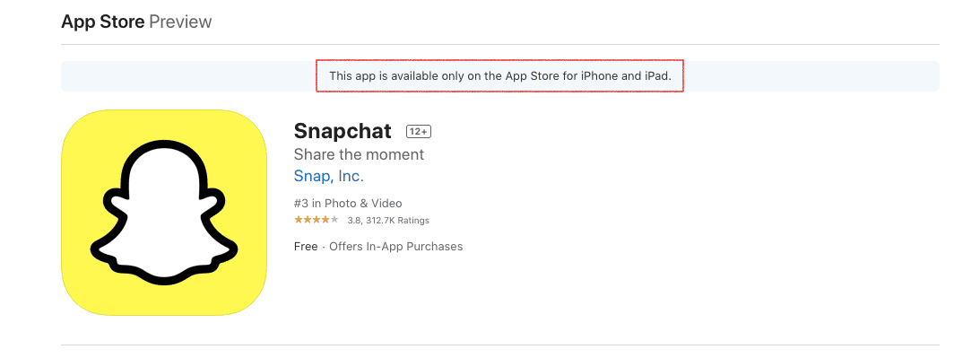Click the availability banner message text
Screen dimensions: 980x358
click(x=500, y=76)
